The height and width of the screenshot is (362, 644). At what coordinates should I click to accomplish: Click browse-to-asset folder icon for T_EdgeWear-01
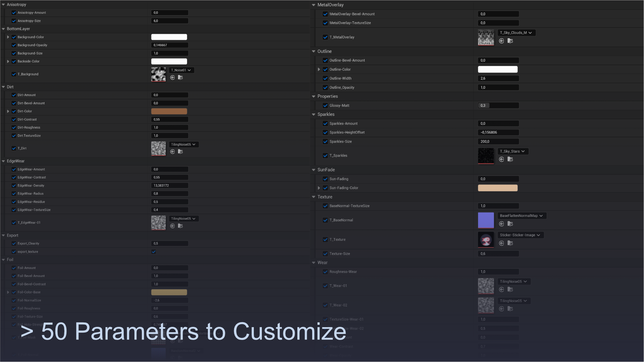[x=180, y=226]
